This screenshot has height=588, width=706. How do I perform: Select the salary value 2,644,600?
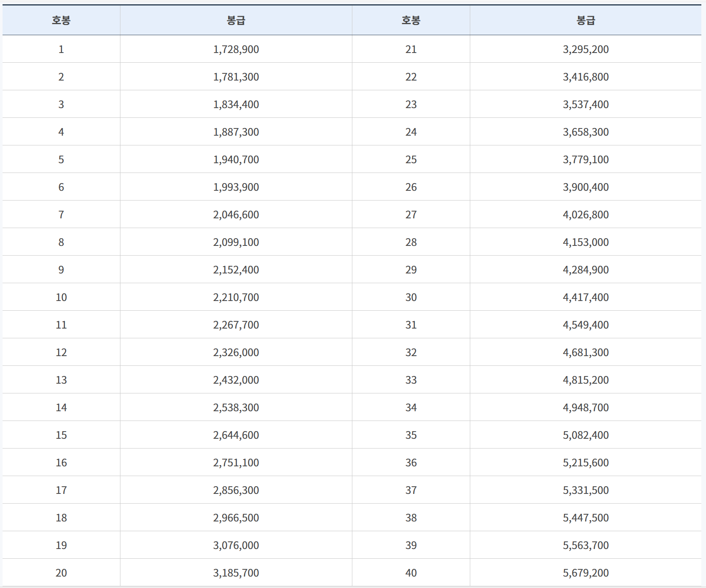[x=236, y=435]
